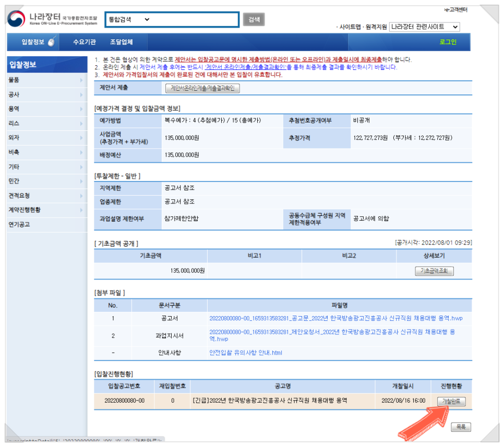Open the e-고객센터 link
This screenshot has height=447, width=504.
[456, 9]
